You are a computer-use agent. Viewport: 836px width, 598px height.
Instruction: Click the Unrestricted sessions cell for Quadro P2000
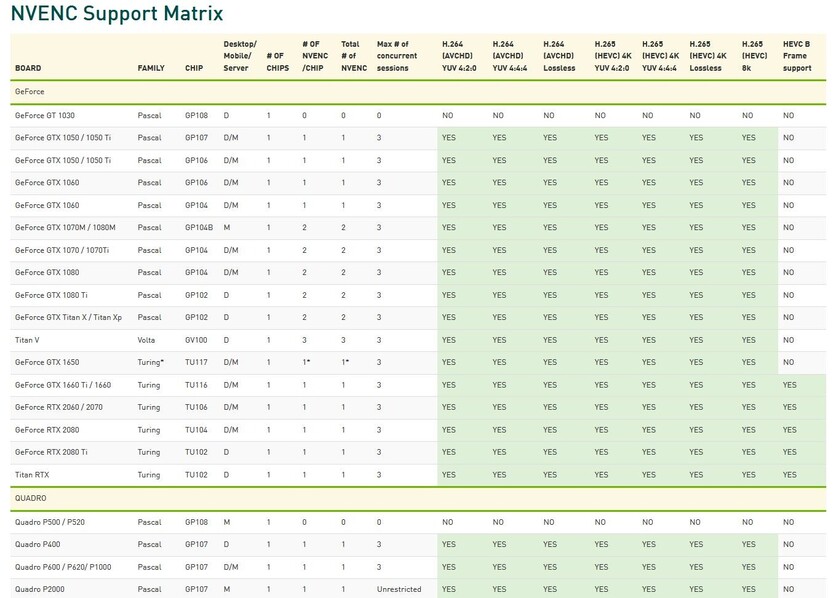[399, 589]
